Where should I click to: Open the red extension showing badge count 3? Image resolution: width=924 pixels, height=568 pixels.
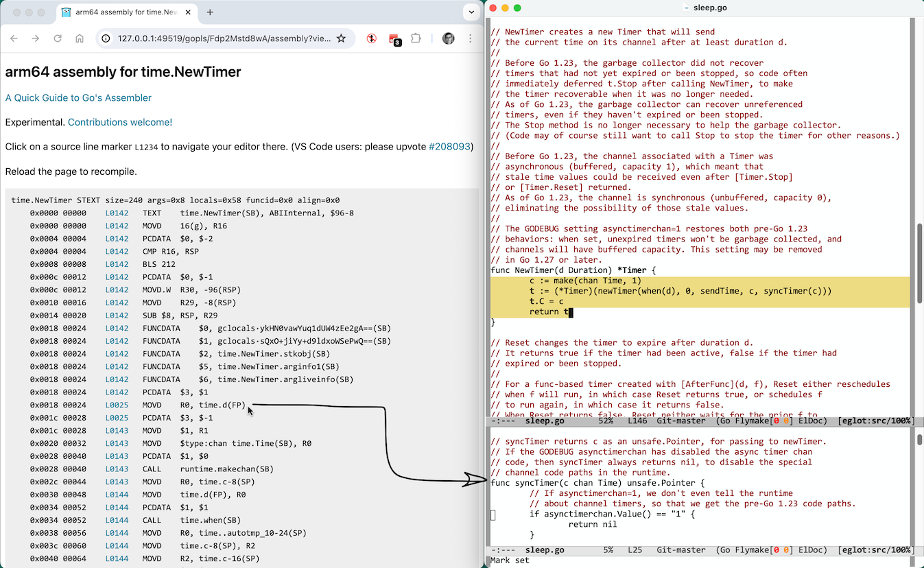pos(396,39)
